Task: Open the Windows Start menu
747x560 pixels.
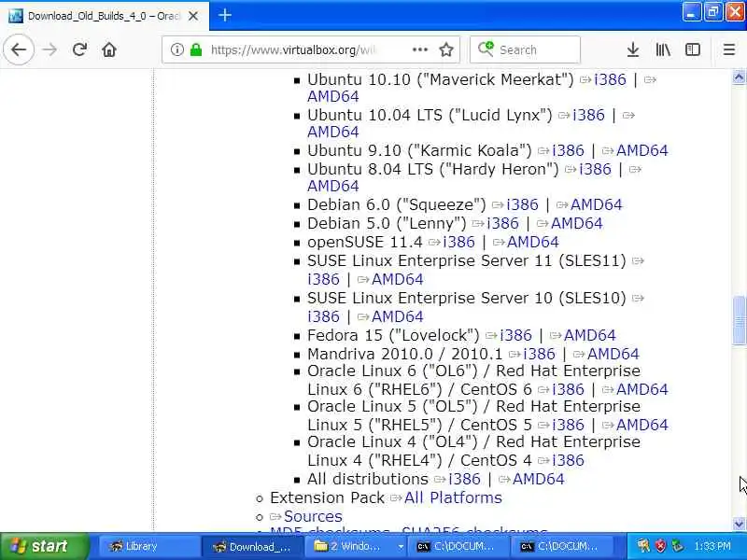Action: (44, 546)
